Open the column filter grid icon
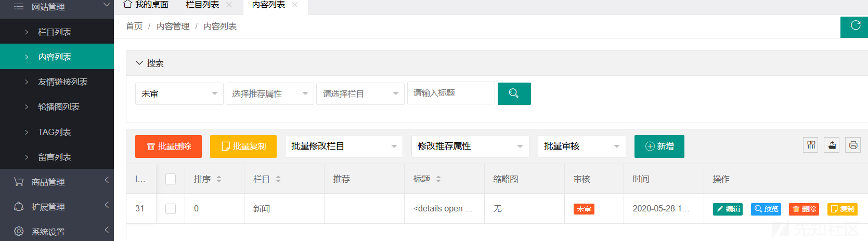This screenshot has height=241, width=868. (x=811, y=145)
